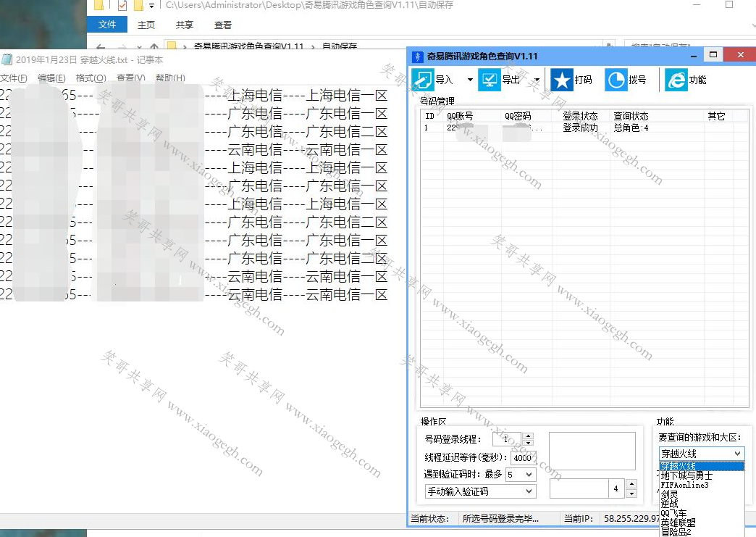Click the 号码登录线程 value field

coord(507,439)
